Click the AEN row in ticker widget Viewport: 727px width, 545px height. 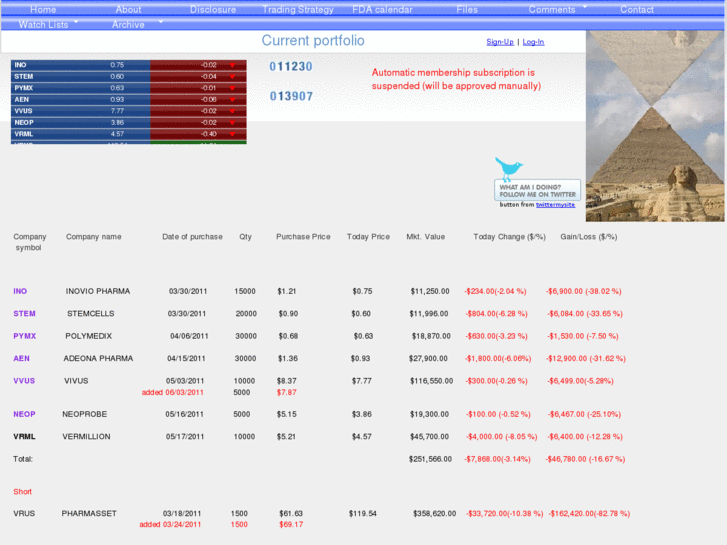tap(128, 100)
